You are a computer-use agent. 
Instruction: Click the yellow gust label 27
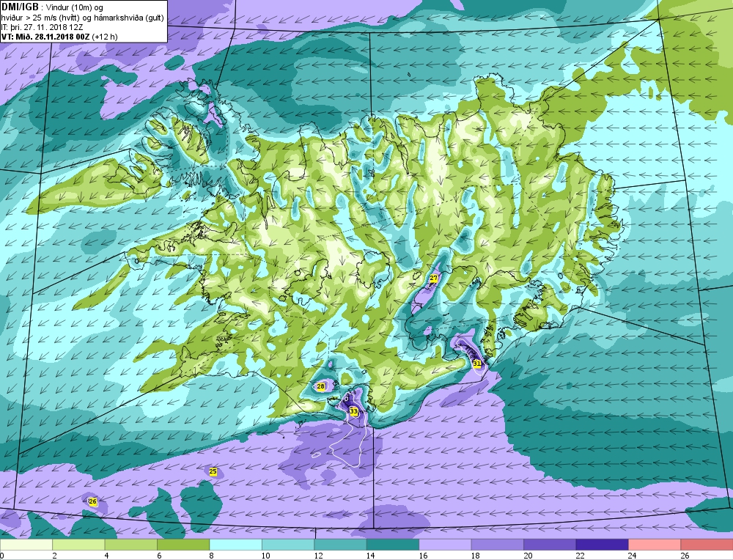tap(434, 278)
